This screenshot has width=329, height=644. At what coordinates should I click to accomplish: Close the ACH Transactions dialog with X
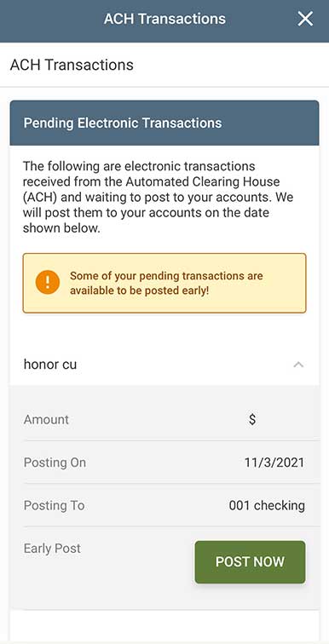(x=305, y=19)
